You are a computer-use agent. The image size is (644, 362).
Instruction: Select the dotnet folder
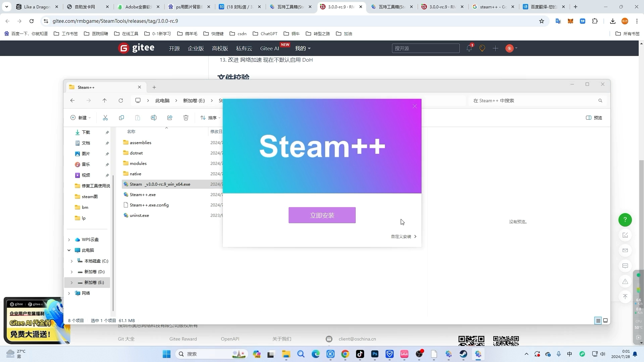[x=136, y=153]
